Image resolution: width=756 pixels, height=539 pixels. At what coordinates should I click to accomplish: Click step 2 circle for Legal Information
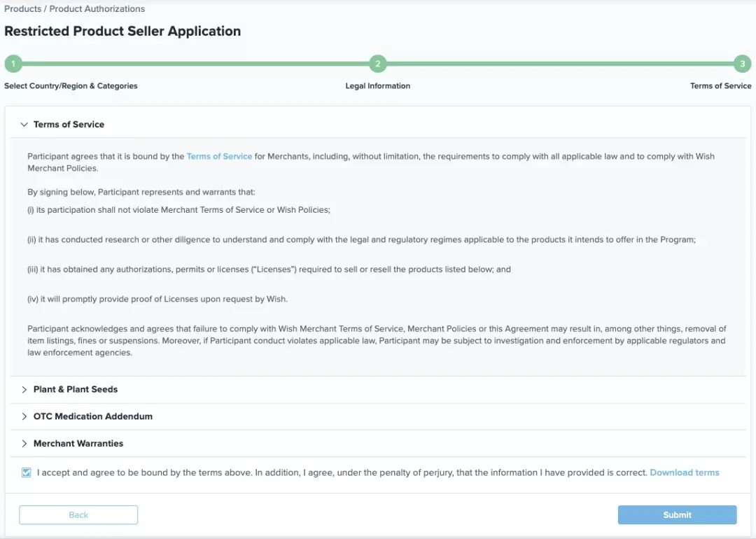(378, 64)
